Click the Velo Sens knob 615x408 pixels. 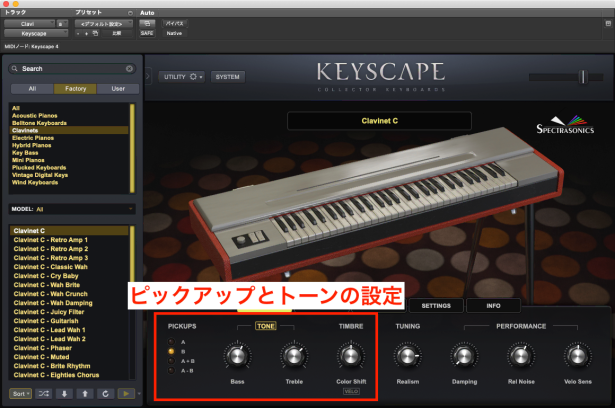point(577,356)
